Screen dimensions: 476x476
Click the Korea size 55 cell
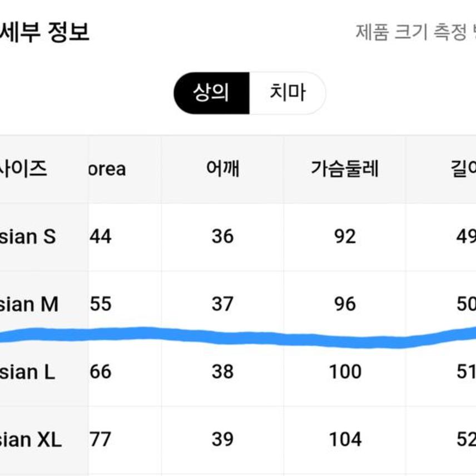101,304
